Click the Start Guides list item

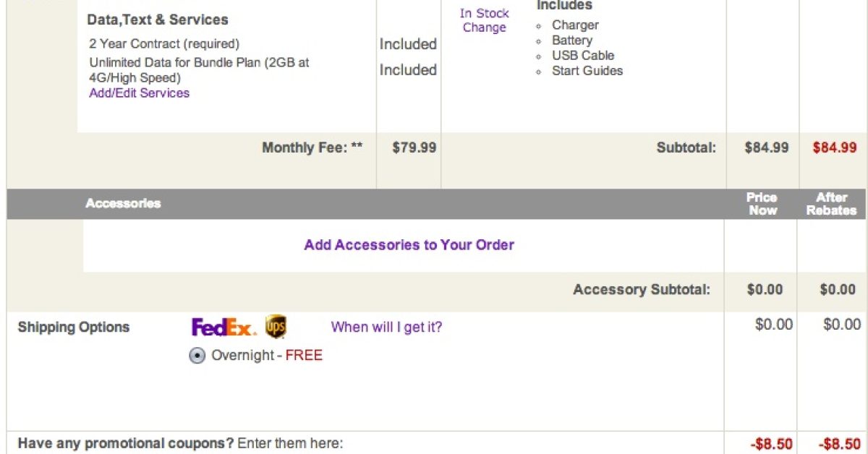click(587, 71)
